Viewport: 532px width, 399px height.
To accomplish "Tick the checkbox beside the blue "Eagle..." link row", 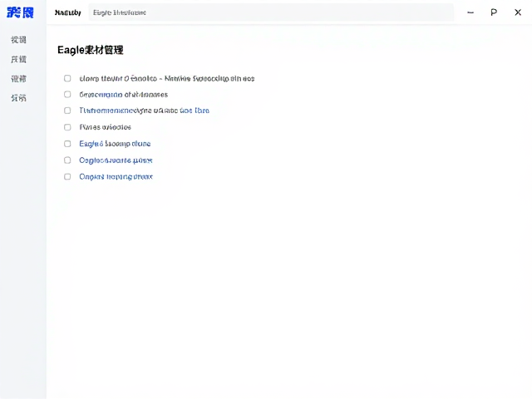I will click(67, 144).
